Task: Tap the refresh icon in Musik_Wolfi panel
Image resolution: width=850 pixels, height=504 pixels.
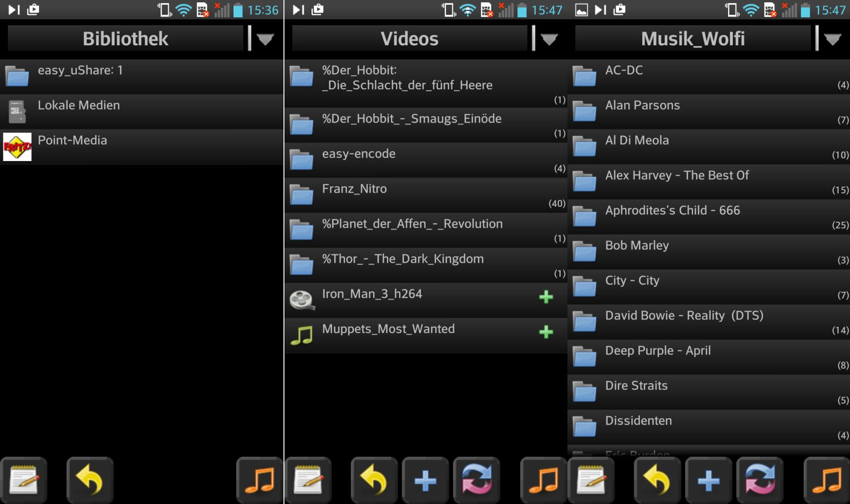Action: [x=760, y=480]
